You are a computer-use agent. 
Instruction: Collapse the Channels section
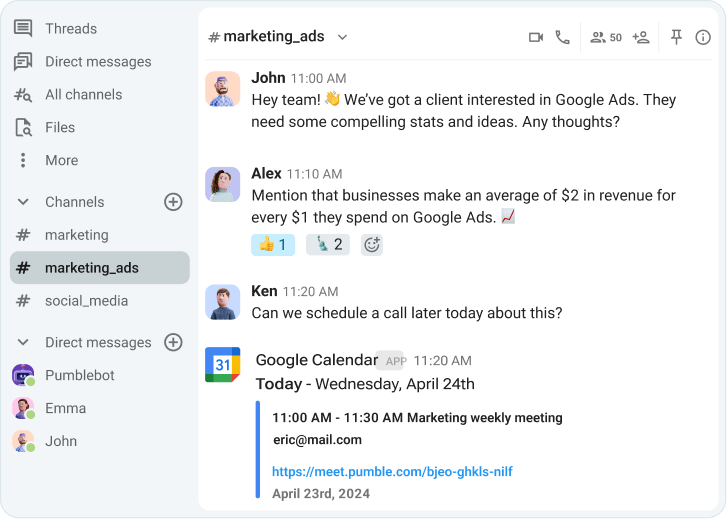point(23,202)
